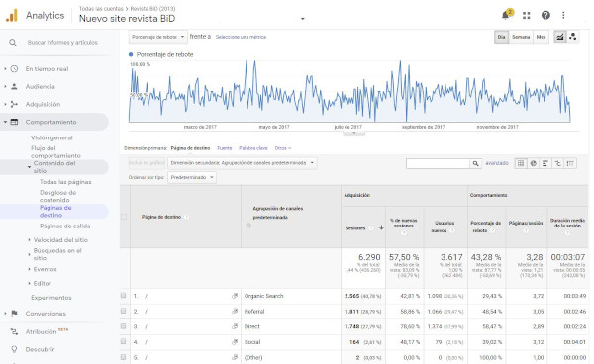Click the Google Analytics logo
Viewport: 594px width, 364px height.
12,16
